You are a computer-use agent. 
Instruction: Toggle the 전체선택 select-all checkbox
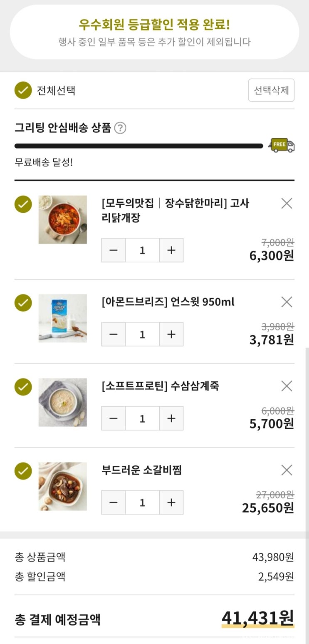23,90
